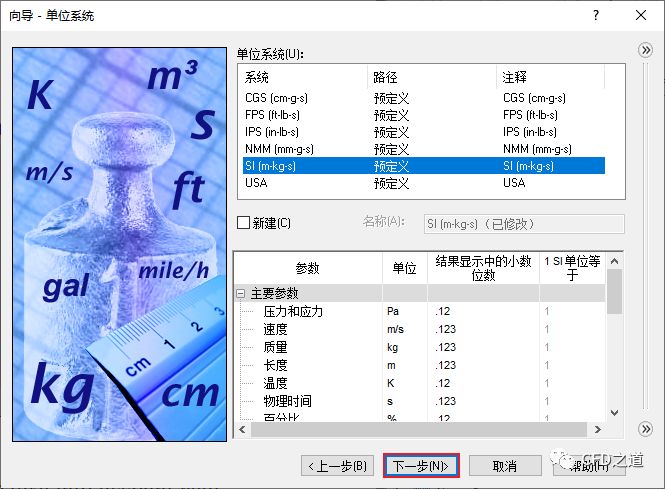Collapse the 主要参数 tree group

pos(241,293)
